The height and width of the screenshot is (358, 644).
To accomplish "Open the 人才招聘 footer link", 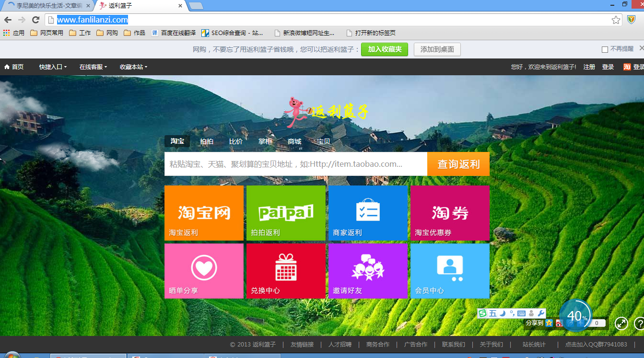I will click(340, 345).
